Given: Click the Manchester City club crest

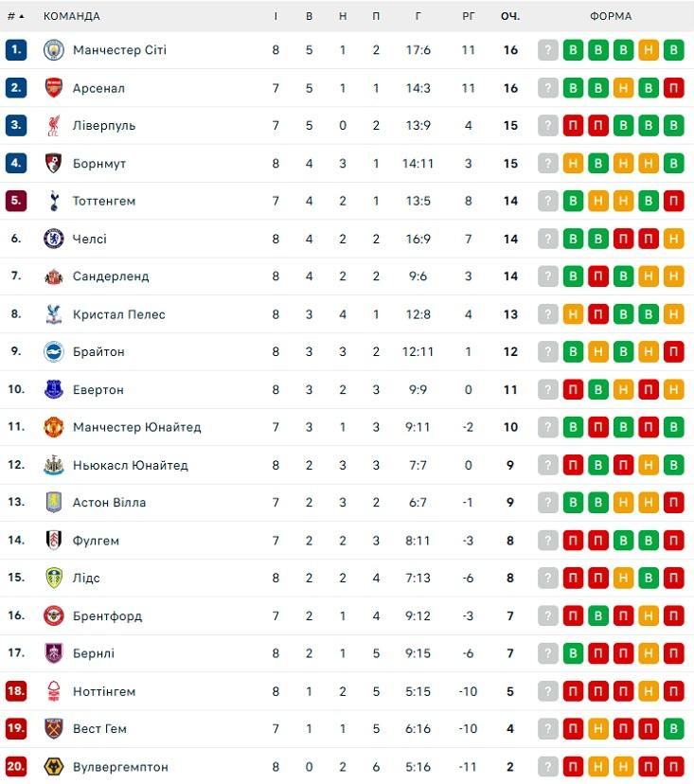Looking at the screenshot, I should pos(54,50).
